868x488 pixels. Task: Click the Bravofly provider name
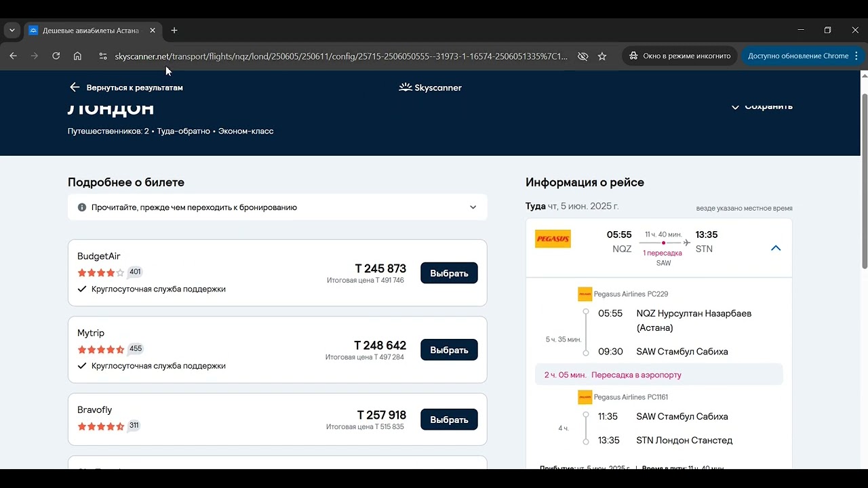95,409
